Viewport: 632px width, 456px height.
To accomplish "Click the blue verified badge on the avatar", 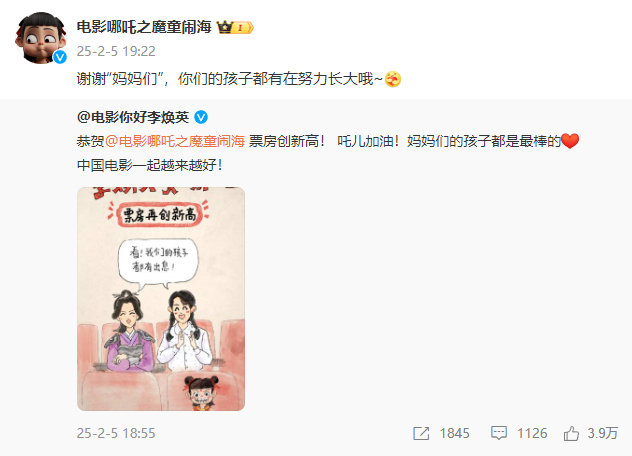I will (60, 57).
